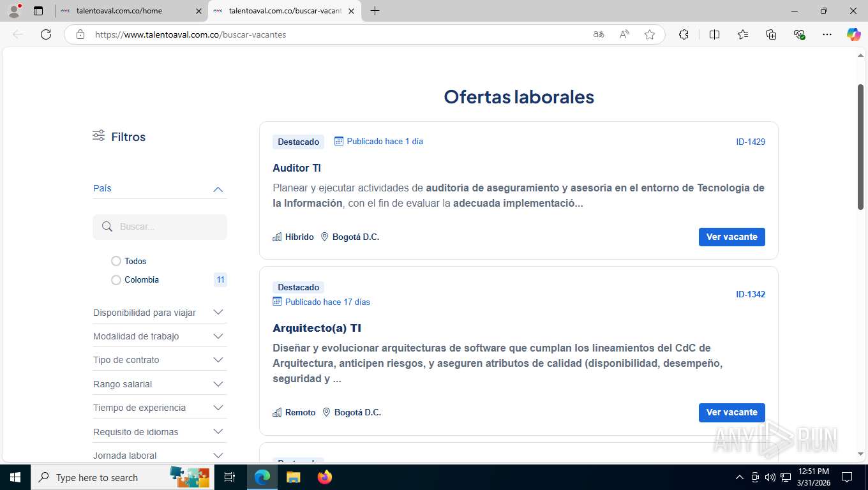868x490 pixels.
Task: Click the Colombia count badge 11
Action: pyautogui.click(x=220, y=279)
